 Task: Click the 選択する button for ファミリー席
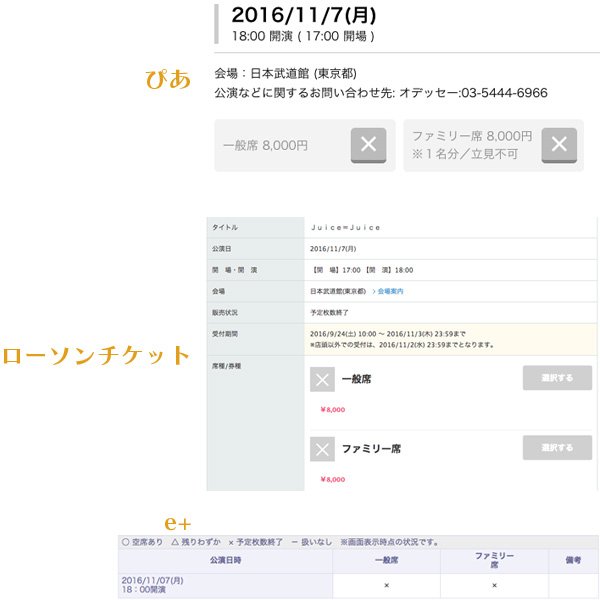[557, 447]
